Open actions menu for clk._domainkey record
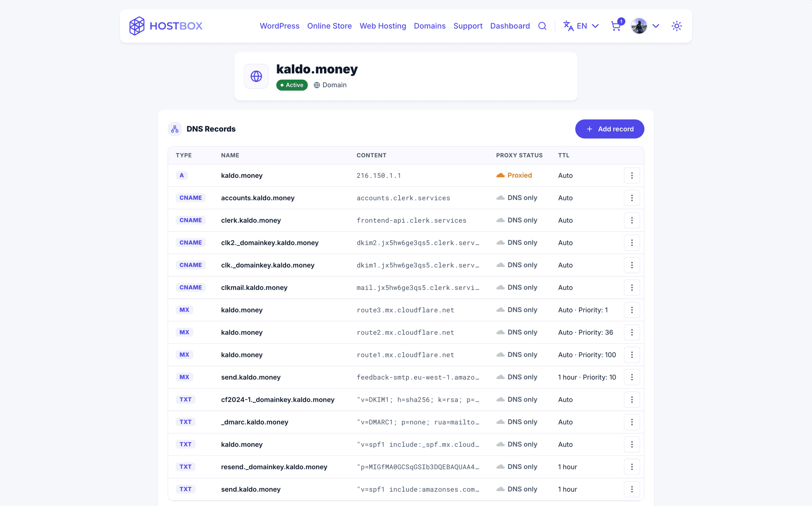812x506 pixels. pos(632,265)
